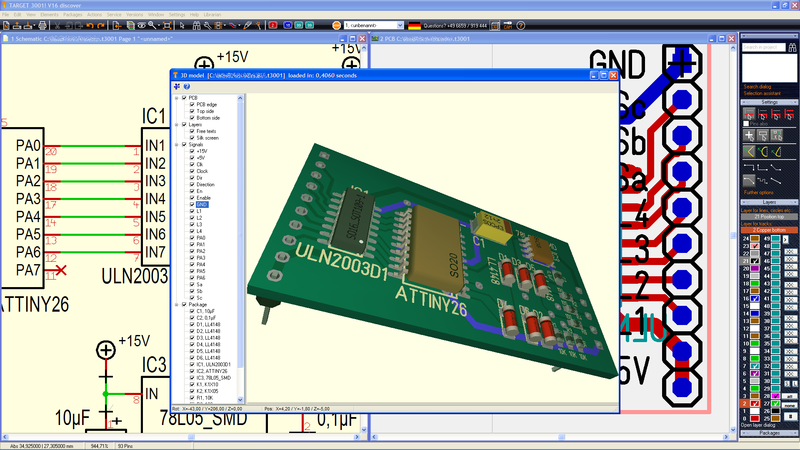Toggle the PCB edge checkbox

[191, 104]
